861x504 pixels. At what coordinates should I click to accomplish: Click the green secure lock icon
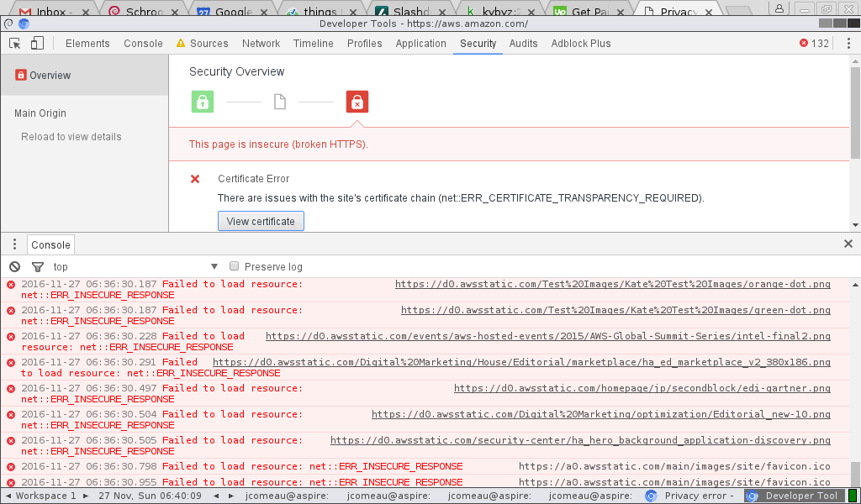[x=203, y=102]
